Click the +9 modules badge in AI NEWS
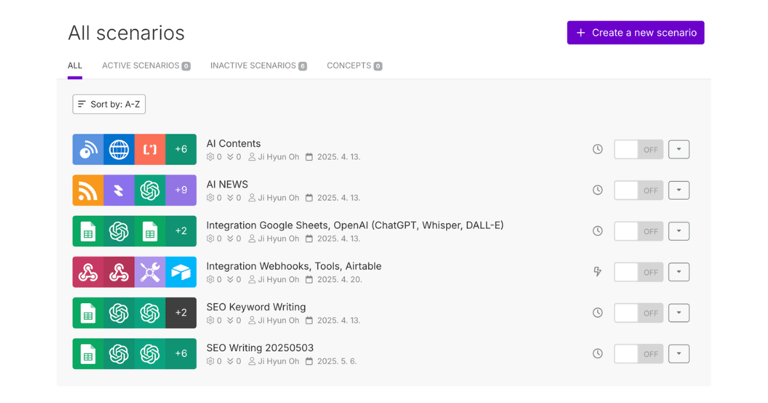 point(181,190)
